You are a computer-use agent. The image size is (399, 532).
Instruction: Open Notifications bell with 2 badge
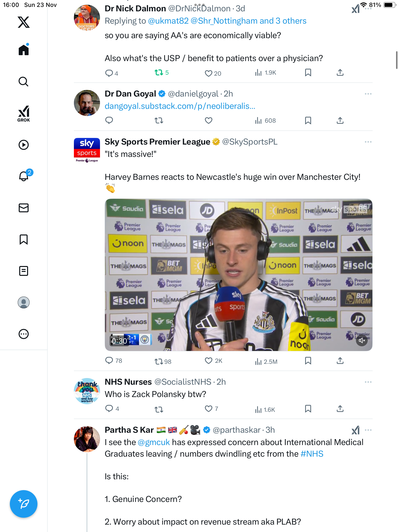pos(24,176)
